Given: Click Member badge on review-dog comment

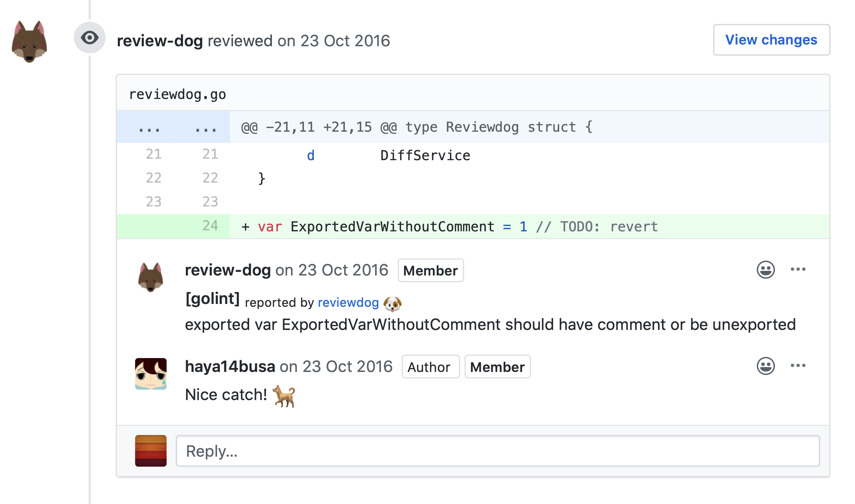Looking at the screenshot, I should point(431,271).
